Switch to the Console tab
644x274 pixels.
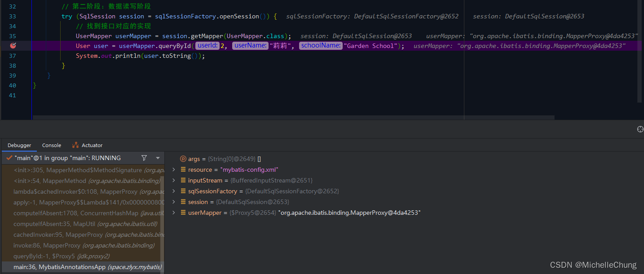52,145
